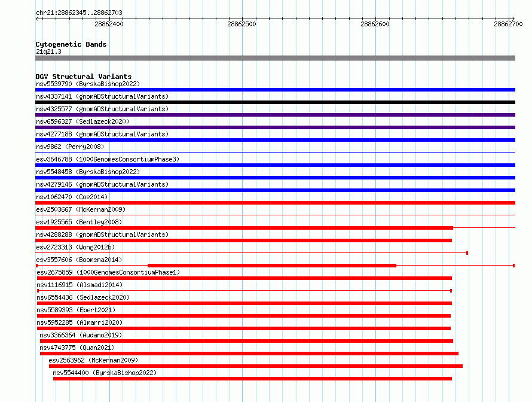Click the nsv5548458 (ByrskaBishop2022) label
This screenshot has width=532, height=402.
point(88,172)
